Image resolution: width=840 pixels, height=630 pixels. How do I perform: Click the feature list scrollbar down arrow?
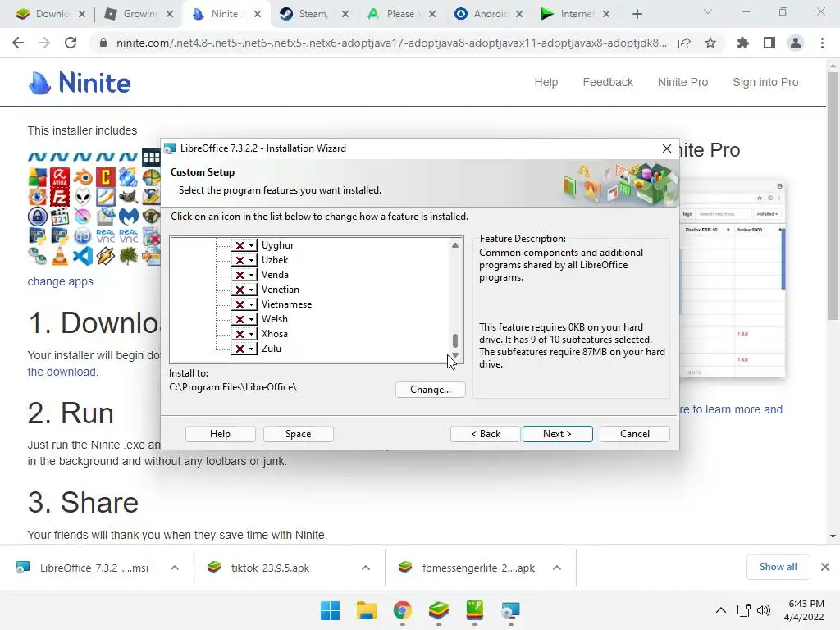tap(455, 356)
